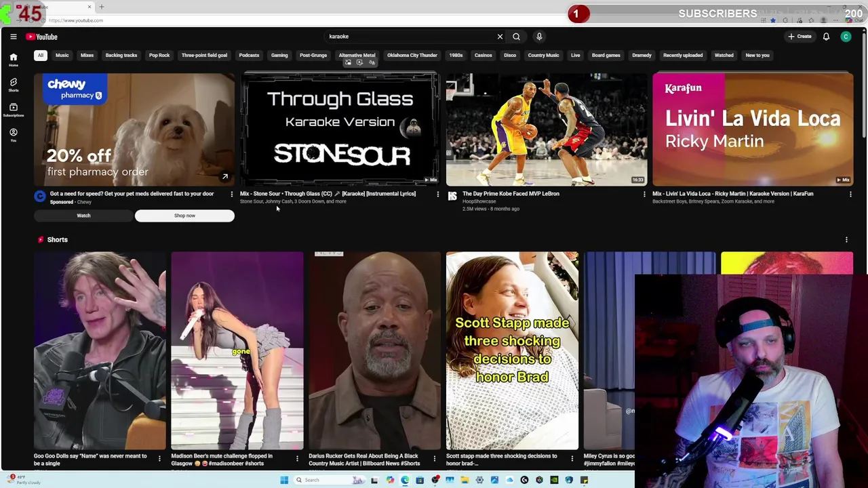Select the Casinos filter chip
The image size is (868, 488).
[x=484, y=56]
